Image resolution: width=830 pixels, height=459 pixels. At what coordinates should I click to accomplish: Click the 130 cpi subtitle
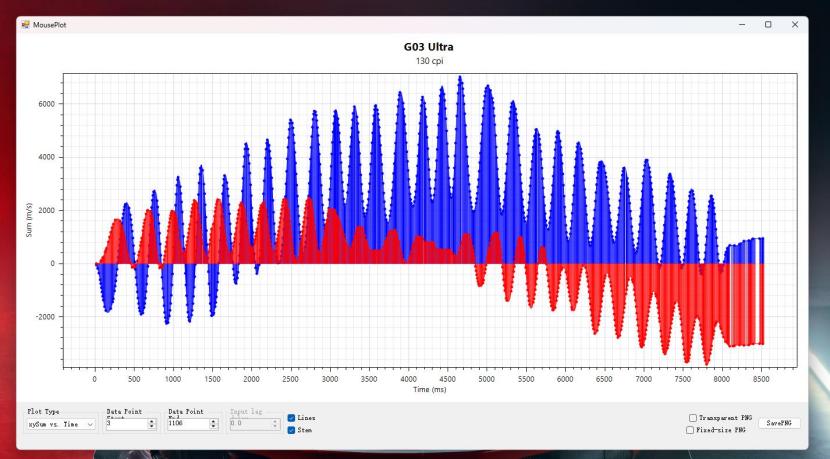click(429, 61)
